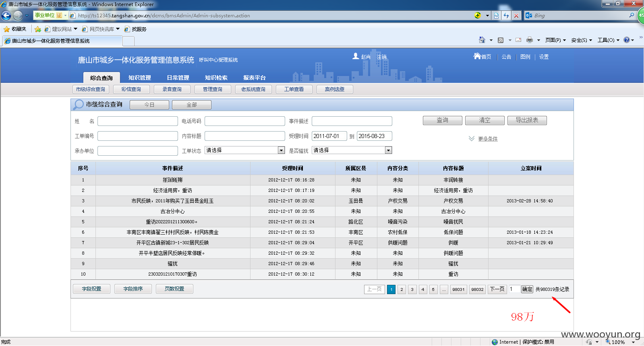Click the compatibility view icon in address bar
644x346 pixels.
point(496,16)
